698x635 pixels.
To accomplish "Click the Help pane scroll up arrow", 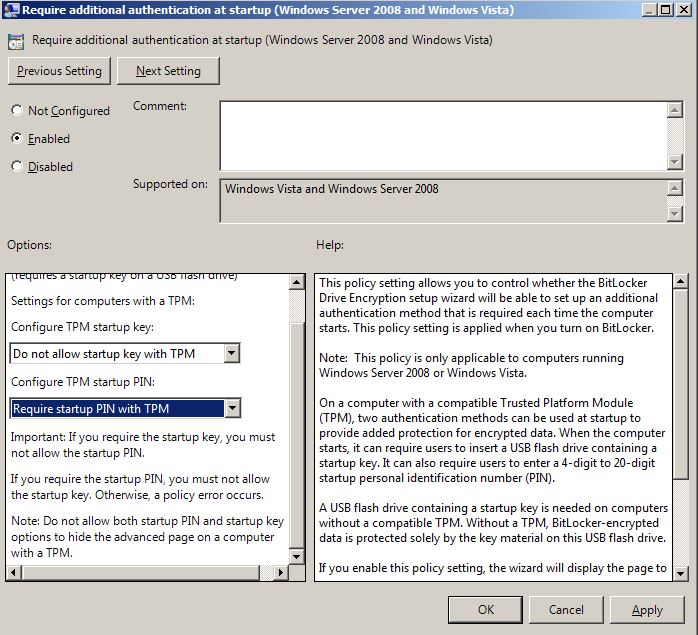I will pyautogui.click(x=680, y=281).
